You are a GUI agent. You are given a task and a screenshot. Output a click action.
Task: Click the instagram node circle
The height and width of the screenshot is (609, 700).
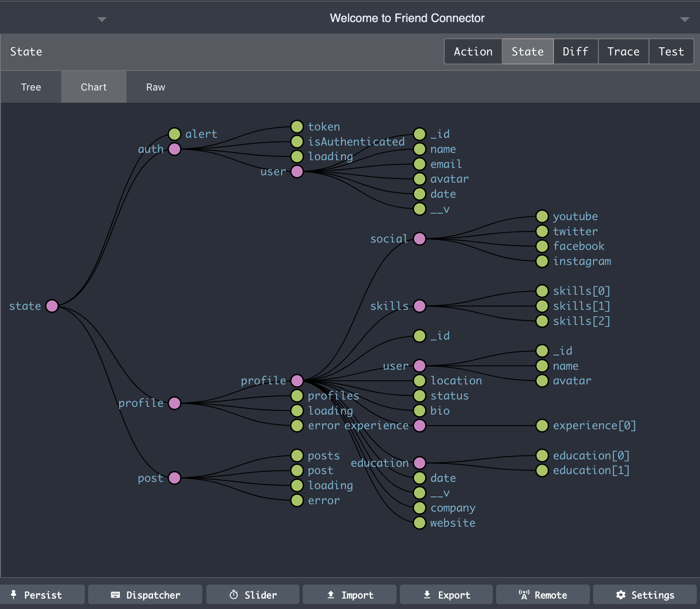[x=542, y=261]
